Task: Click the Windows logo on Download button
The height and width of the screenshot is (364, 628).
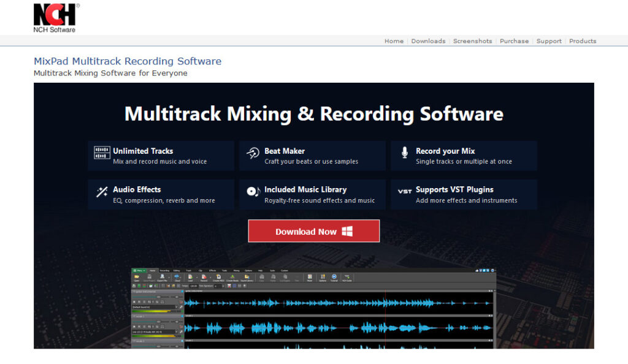Action: tap(347, 231)
